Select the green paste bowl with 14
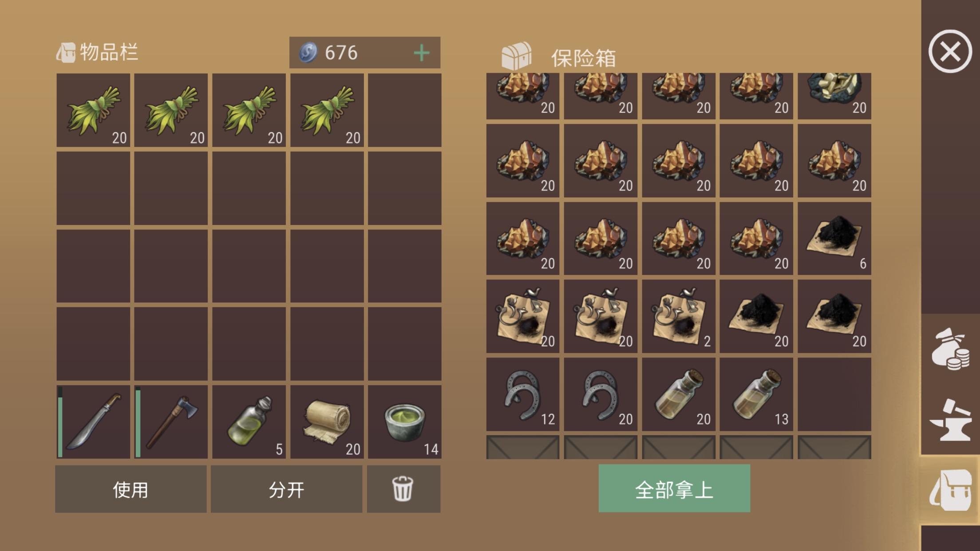The height and width of the screenshot is (551, 980). (405, 421)
